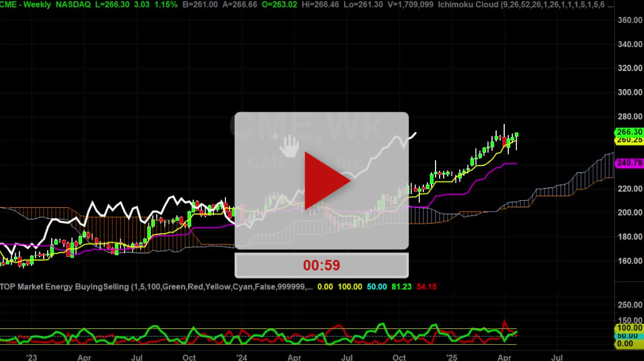Click the '25 year marker on time axis
Screen dimensions: 644x361
(451, 358)
